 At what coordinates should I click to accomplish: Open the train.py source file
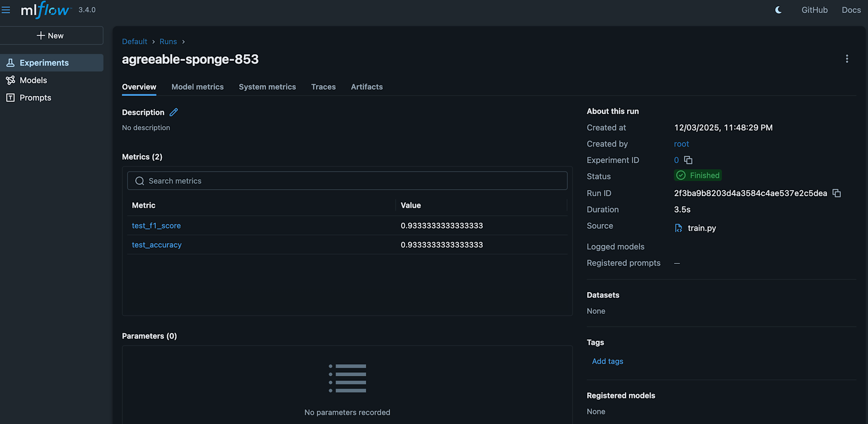(700, 228)
